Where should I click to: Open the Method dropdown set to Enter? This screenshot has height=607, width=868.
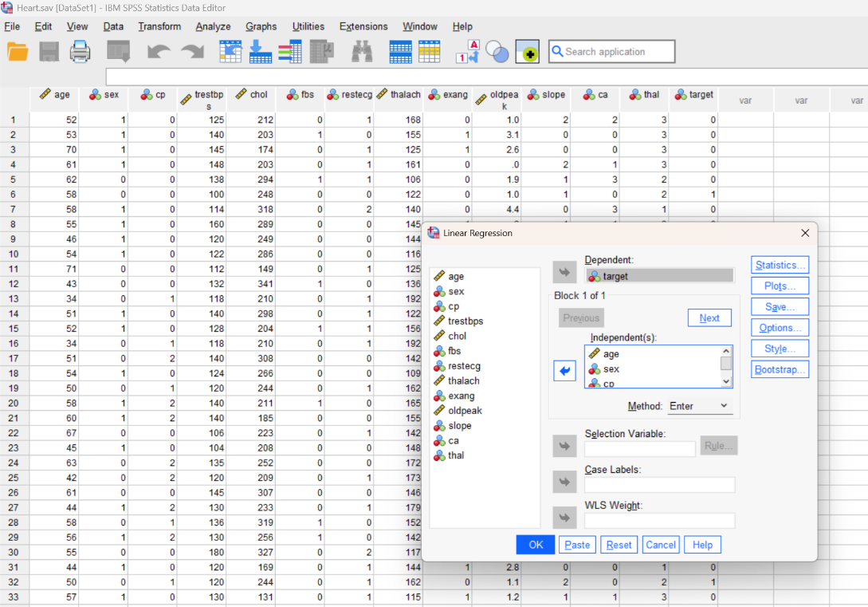click(699, 406)
